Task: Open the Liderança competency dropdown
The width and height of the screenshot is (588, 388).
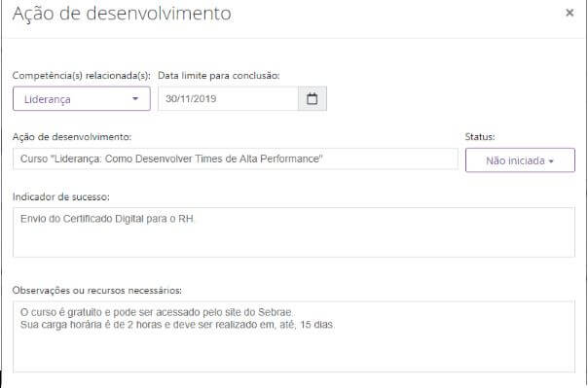Action: coord(82,99)
